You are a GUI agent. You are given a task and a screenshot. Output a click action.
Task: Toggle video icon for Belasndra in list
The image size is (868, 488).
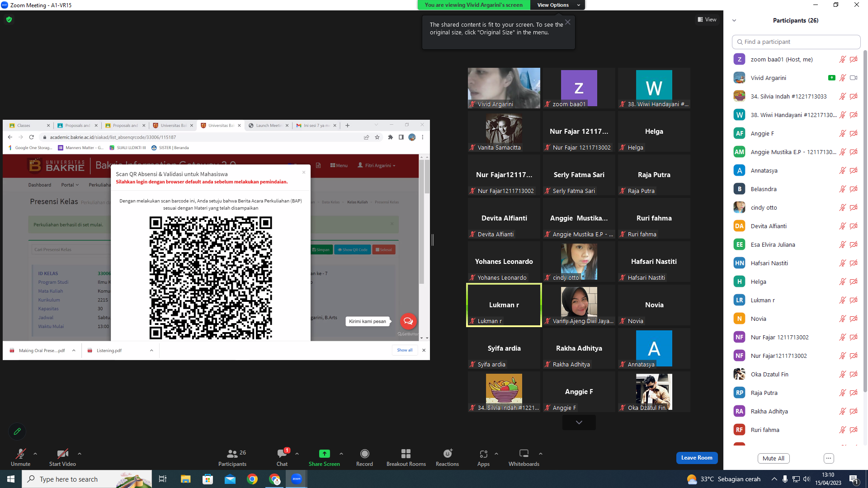pos(854,189)
